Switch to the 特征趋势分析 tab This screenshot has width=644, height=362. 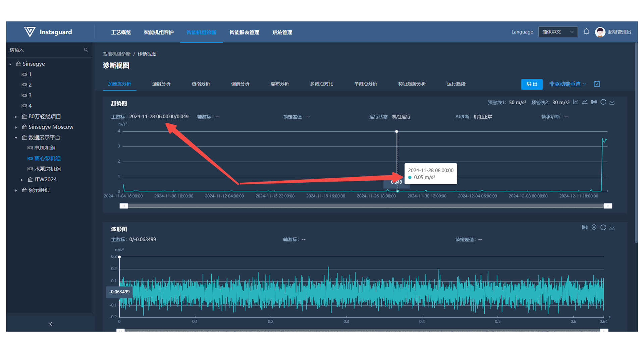pos(412,84)
